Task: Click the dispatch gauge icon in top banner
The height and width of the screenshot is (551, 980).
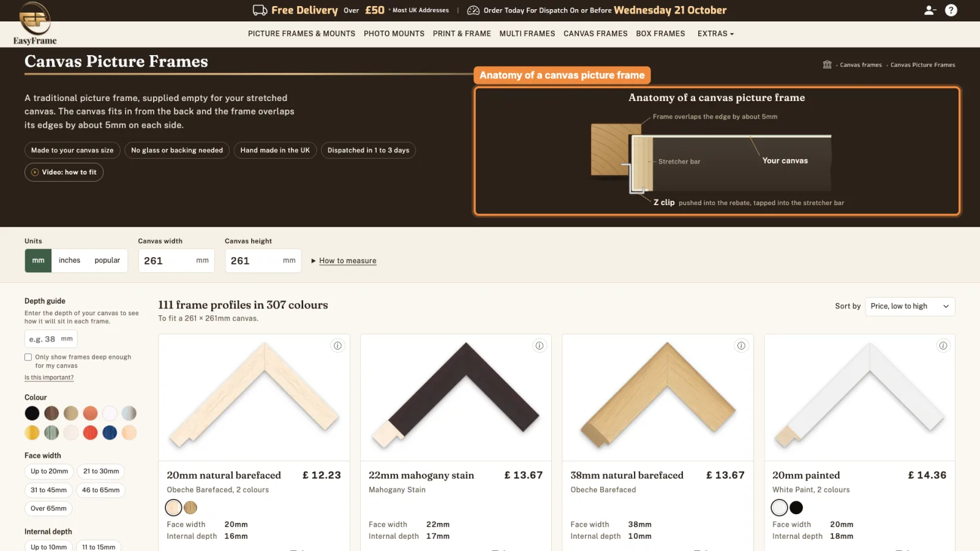Action: 473,10
